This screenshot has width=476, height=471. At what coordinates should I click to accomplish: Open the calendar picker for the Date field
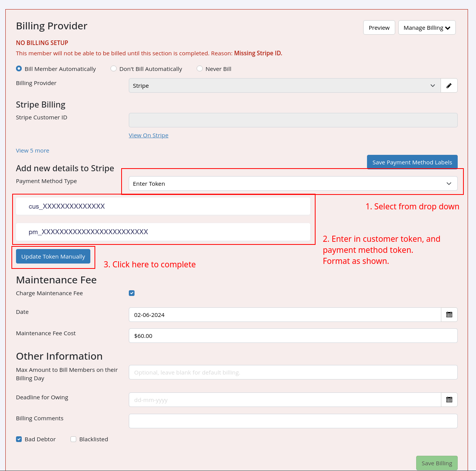click(x=449, y=315)
